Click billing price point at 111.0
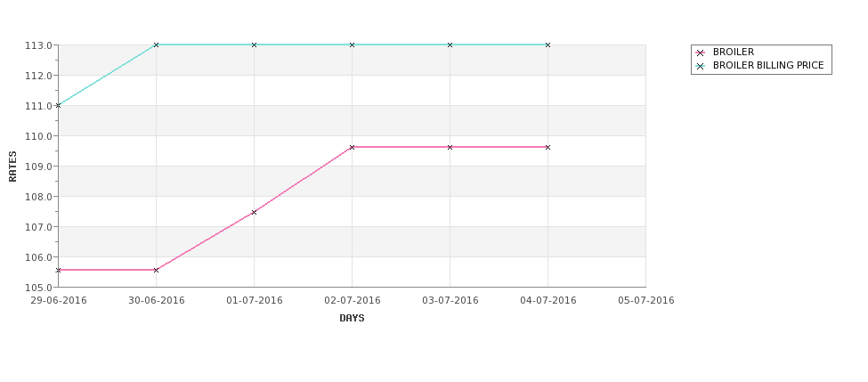Image resolution: width=868 pixels, height=382 pixels. [x=58, y=105]
